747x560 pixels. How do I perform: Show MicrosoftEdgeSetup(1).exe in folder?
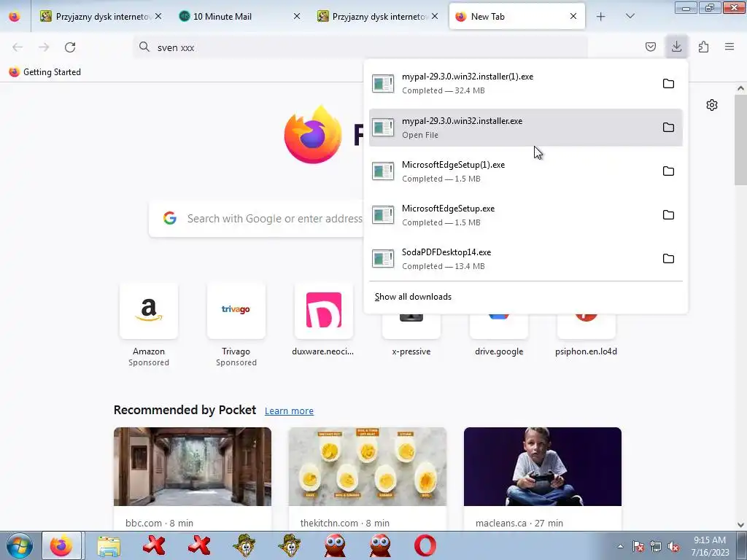(x=668, y=171)
